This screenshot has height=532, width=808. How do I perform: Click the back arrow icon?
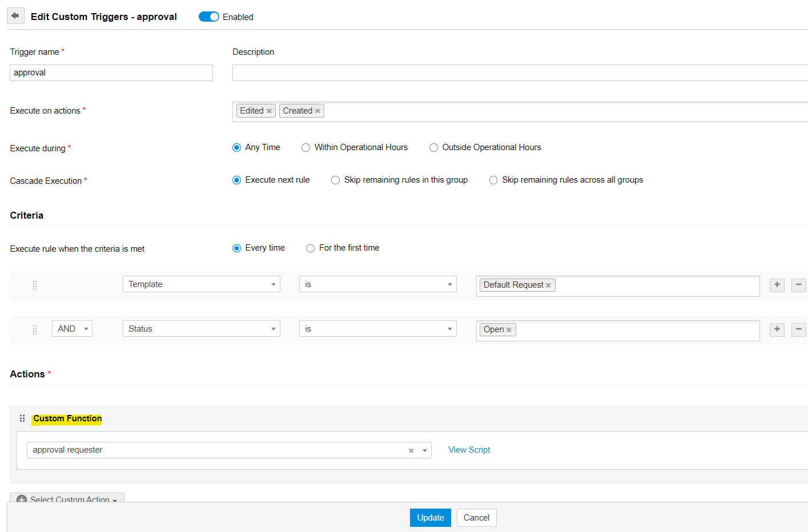click(x=15, y=16)
